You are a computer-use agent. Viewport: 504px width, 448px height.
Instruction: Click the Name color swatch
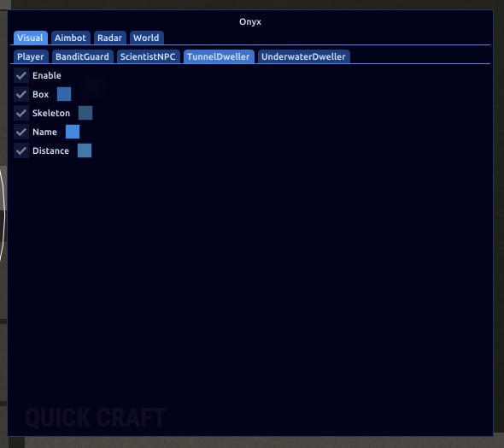click(x=73, y=132)
